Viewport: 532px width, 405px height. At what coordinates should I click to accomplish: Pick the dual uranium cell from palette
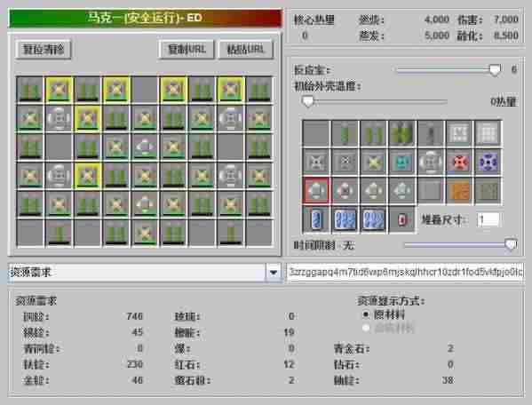[x=373, y=133]
